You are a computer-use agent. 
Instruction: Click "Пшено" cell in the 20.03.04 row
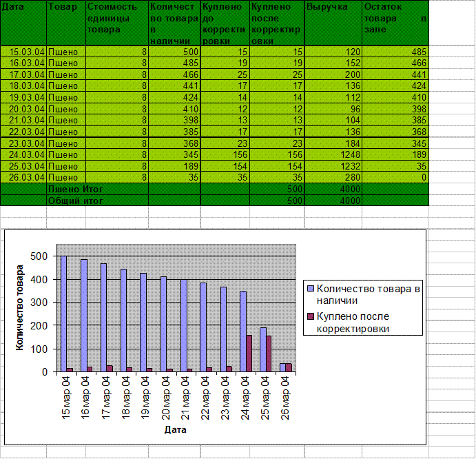(66, 109)
